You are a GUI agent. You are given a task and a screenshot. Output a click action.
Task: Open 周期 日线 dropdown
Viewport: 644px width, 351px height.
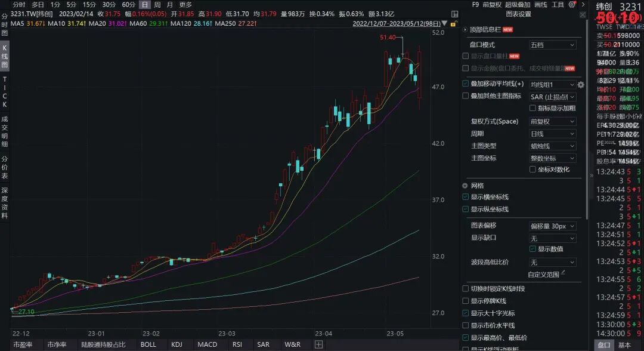pos(552,134)
